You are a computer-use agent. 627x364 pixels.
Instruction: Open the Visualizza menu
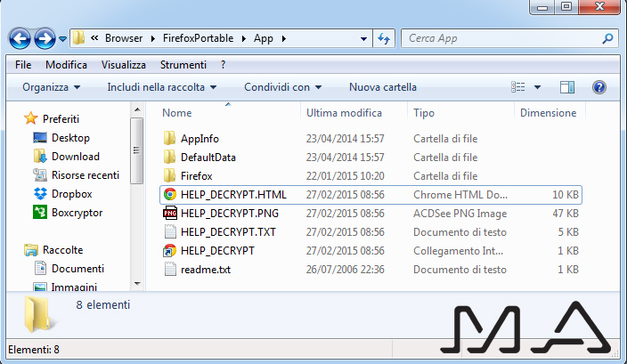[x=123, y=65]
